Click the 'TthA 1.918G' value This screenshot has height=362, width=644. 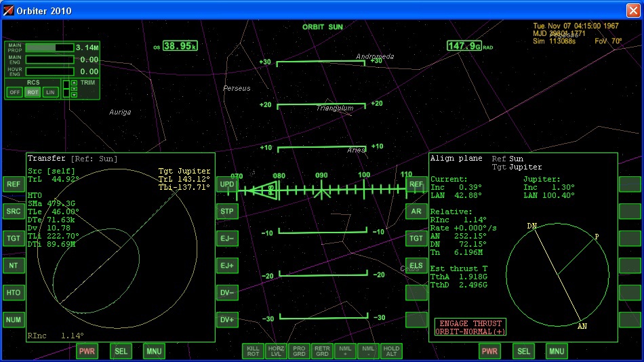click(x=459, y=277)
